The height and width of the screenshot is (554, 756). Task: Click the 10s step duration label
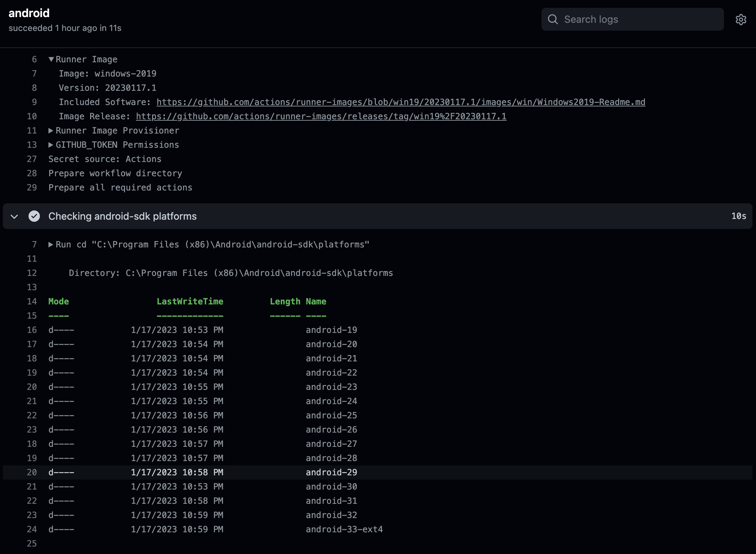coord(738,216)
